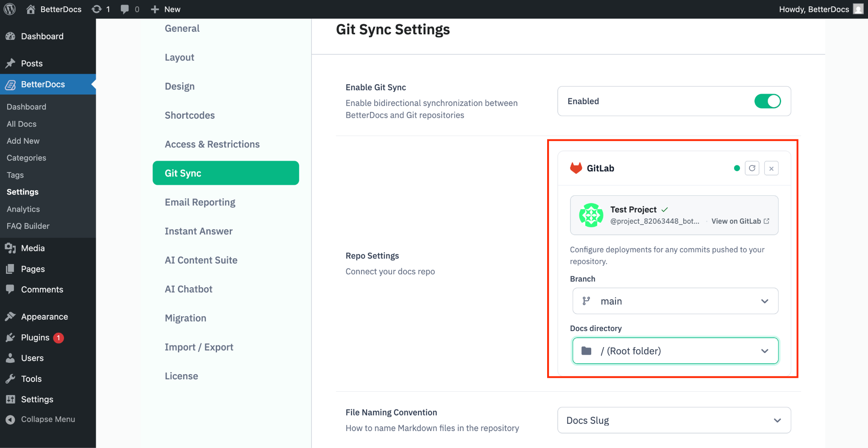Open AI Content Suite tab
This screenshot has height=448, width=868.
201,260
